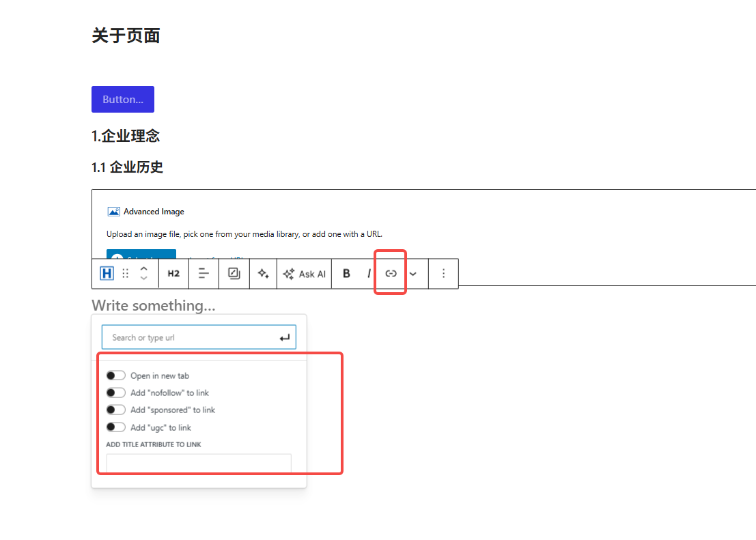Click the insert link icon in toolbar
The height and width of the screenshot is (540, 756).
(390, 273)
